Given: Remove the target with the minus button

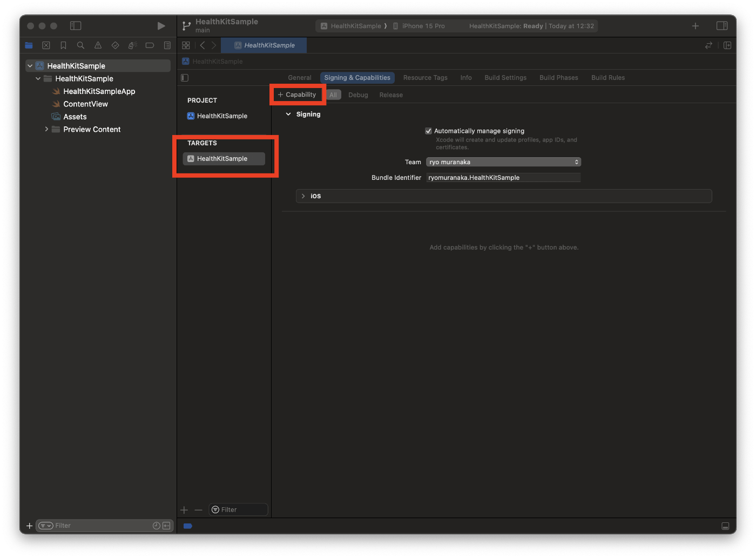Looking at the screenshot, I should click(198, 509).
